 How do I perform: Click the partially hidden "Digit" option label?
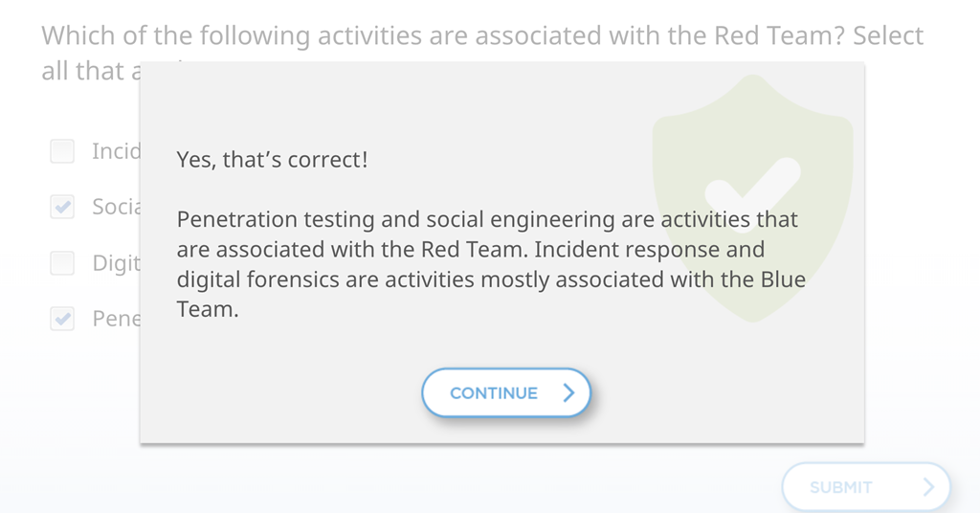click(x=116, y=263)
